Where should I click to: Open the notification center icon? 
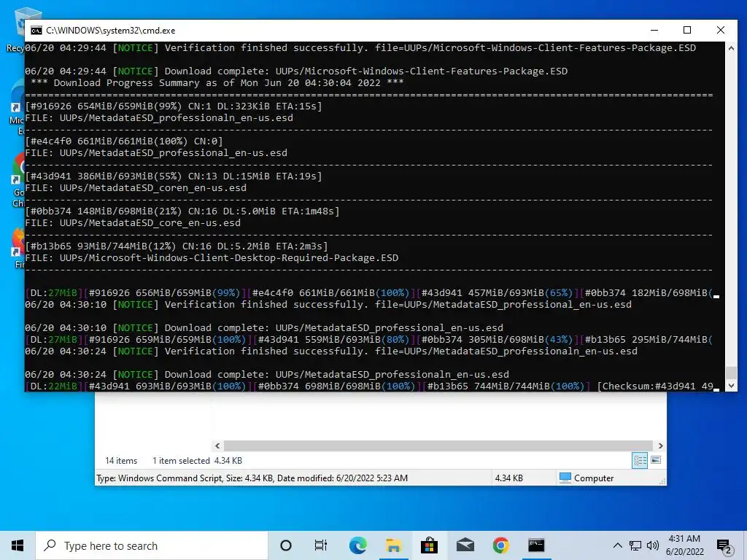tap(724, 546)
